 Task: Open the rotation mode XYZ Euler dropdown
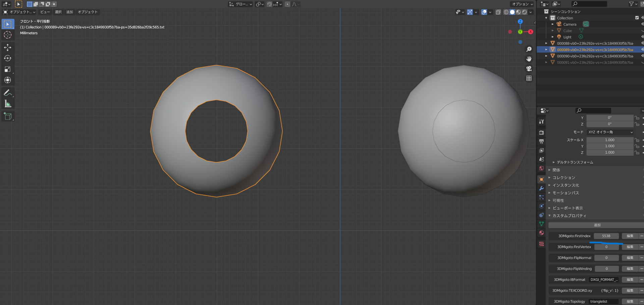(610, 132)
